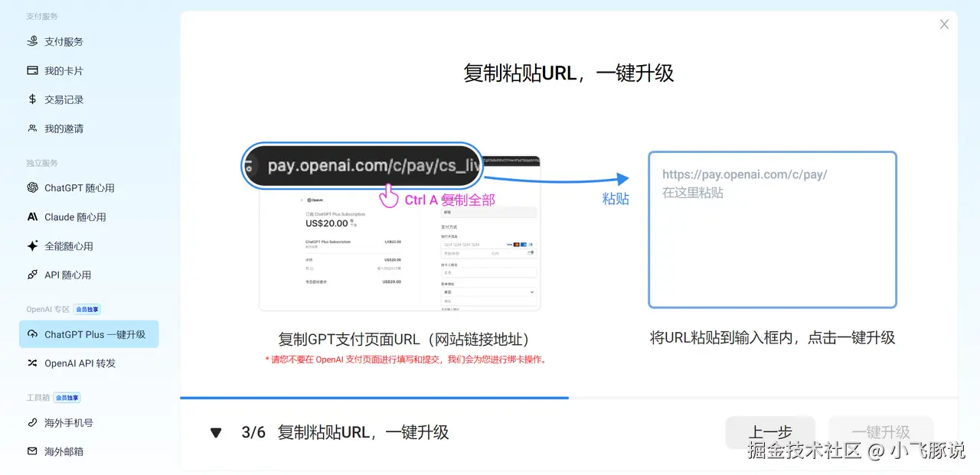Click the 交易记录 dollar icon
Image resolution: width=980 pixels, height=475 pixels.
tap(32, 99)
